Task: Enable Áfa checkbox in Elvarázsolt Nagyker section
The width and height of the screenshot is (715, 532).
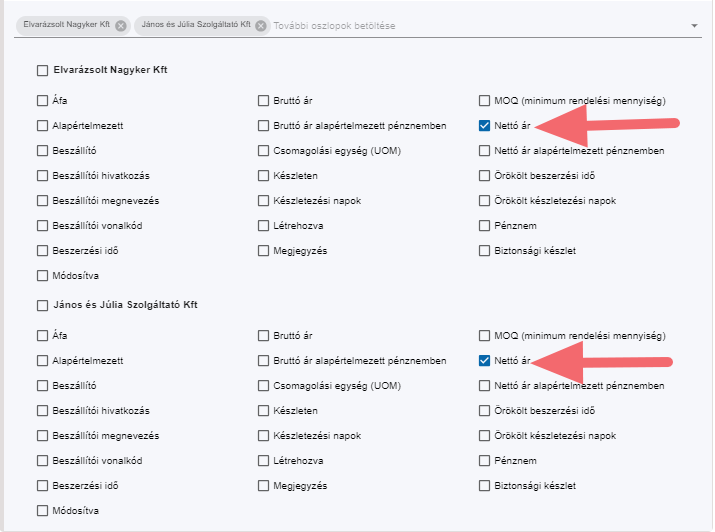Action: tap(42, 101)
